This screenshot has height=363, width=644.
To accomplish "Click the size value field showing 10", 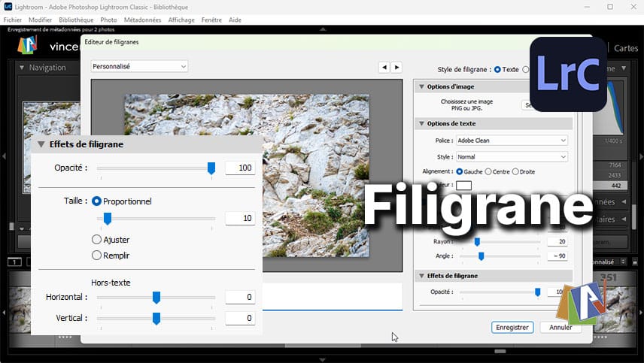I will tap(240, 218).
